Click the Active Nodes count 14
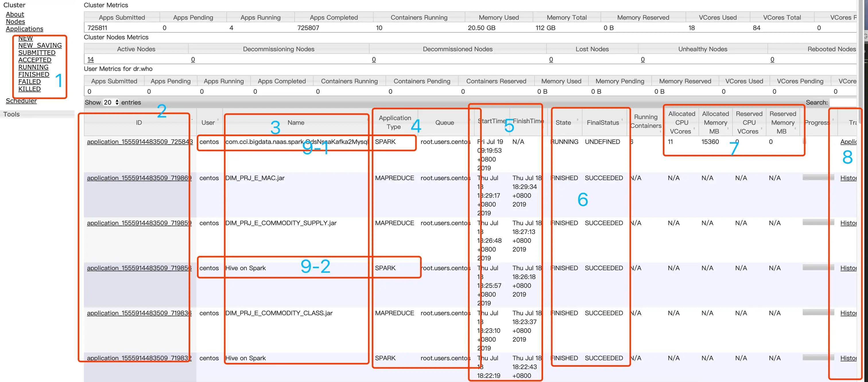868x382 pixels. point(90,60)
